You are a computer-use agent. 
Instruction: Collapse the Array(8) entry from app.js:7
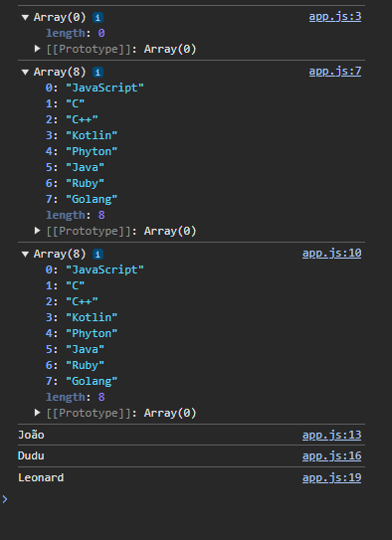(x=25, y=73)
